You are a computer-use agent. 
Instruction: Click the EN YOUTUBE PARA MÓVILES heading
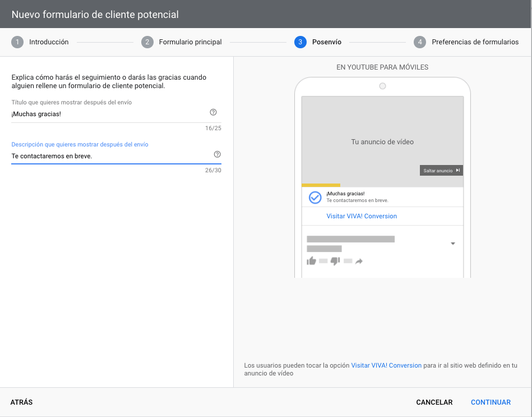382,67
